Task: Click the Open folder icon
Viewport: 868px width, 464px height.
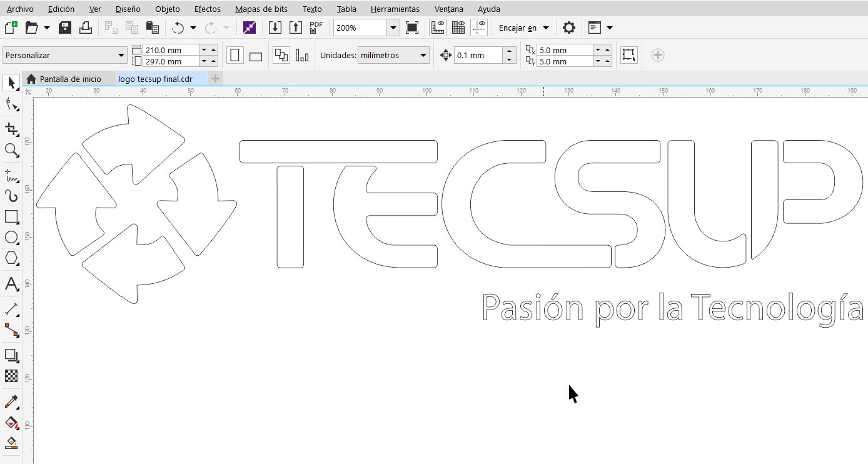Action: click(x=31, y=28)
